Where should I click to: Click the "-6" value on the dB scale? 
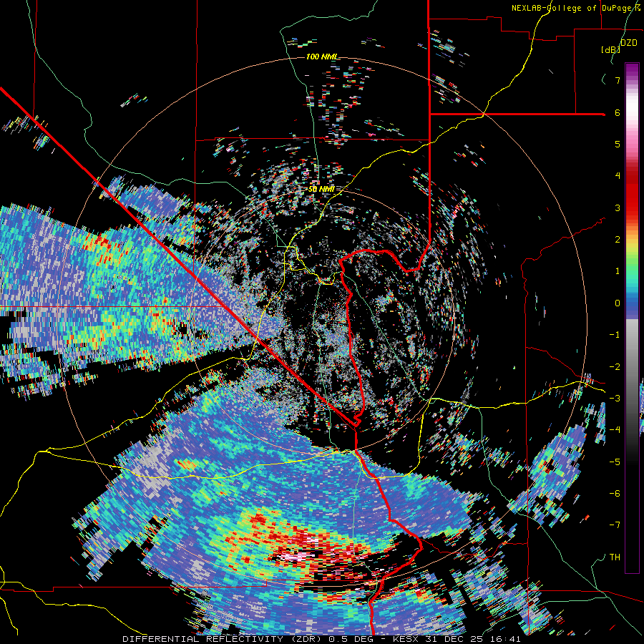click(615, 494)
